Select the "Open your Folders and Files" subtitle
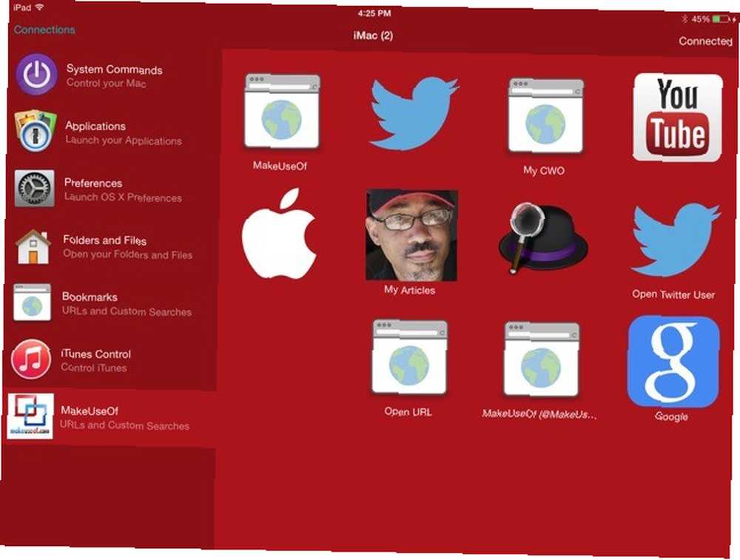Screen dimensions: 740x560 127,254
